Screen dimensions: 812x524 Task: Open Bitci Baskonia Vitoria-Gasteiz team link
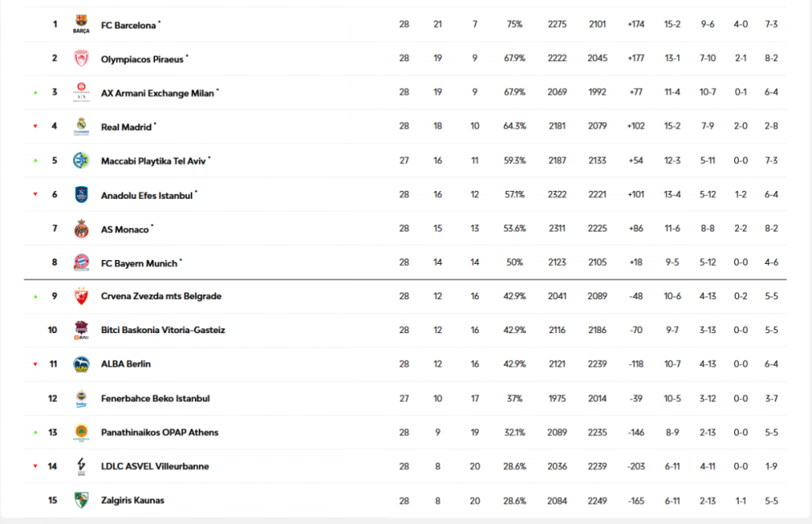(x=162, y=330)
